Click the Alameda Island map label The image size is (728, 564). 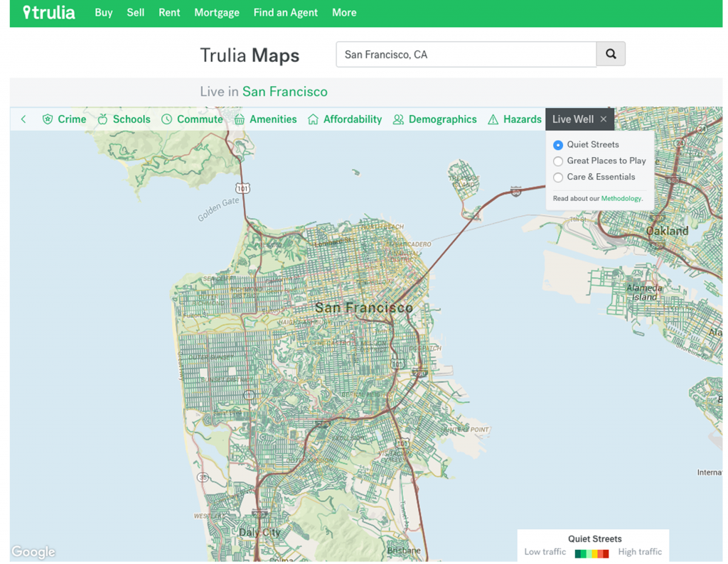(x=644, y=292)
